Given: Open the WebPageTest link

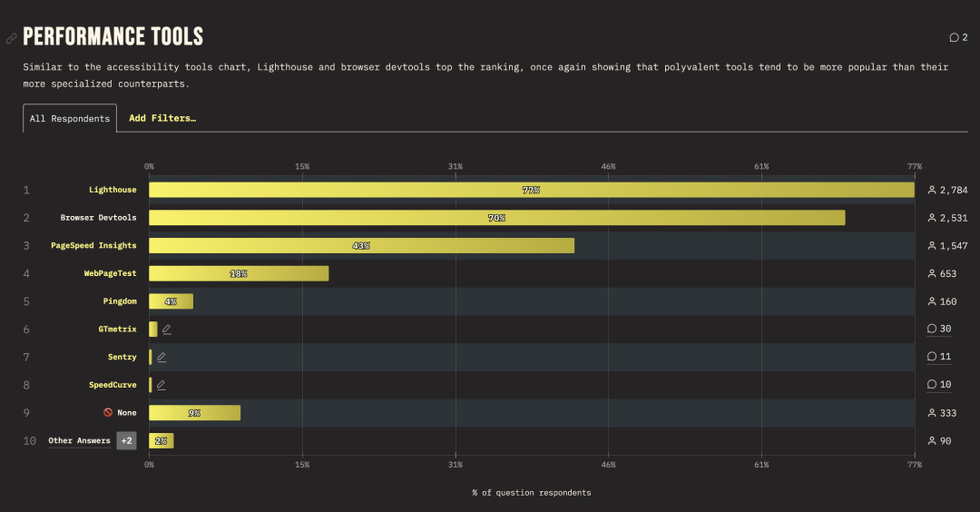Looking at the screenshot, I should 110,273.
